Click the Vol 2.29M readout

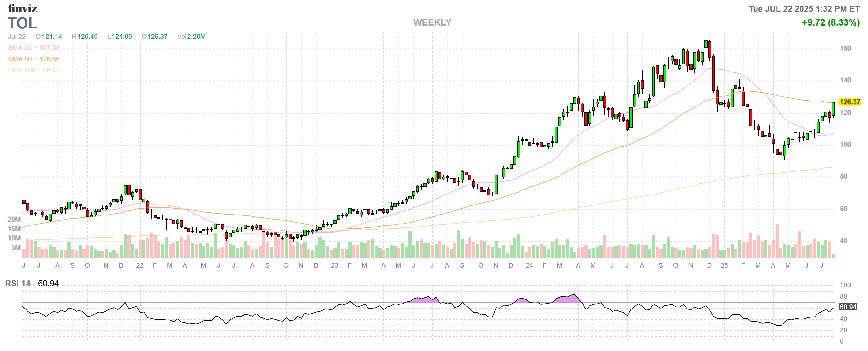191,36
